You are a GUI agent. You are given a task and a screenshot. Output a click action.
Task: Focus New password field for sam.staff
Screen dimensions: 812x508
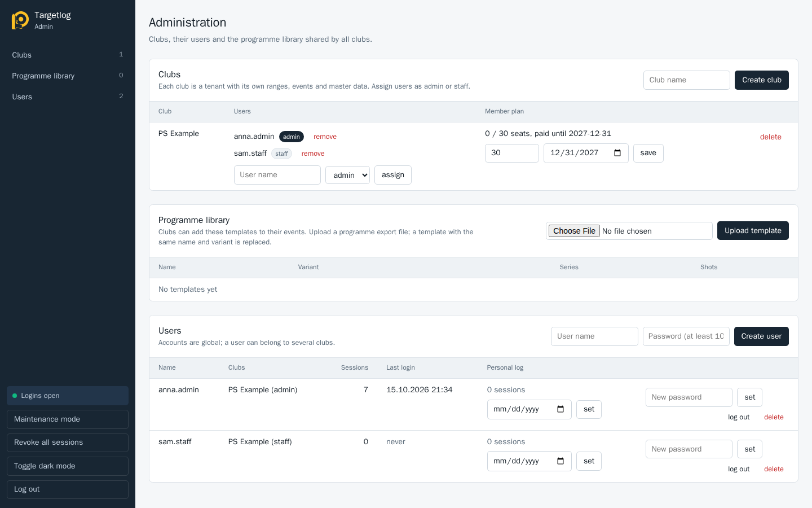click(x=689, y=449)
